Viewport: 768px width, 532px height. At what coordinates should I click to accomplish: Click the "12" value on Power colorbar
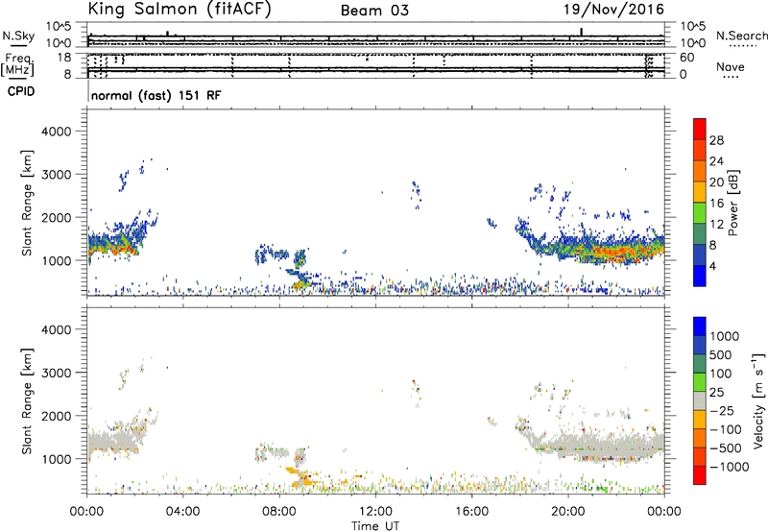716,225
